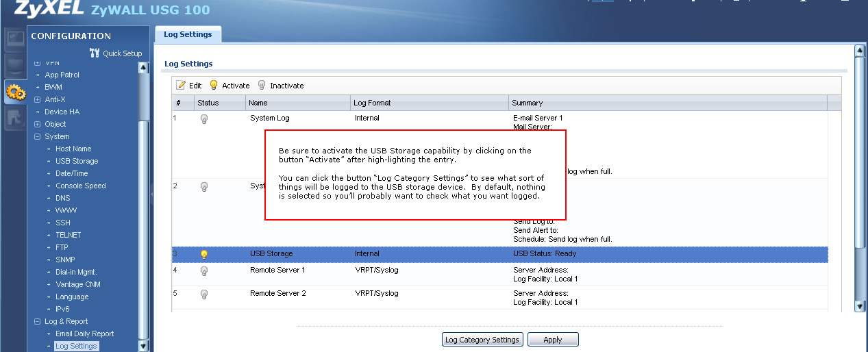Sort by the Status column header
Screen dimensions: 868x352
tap(219, 103)
